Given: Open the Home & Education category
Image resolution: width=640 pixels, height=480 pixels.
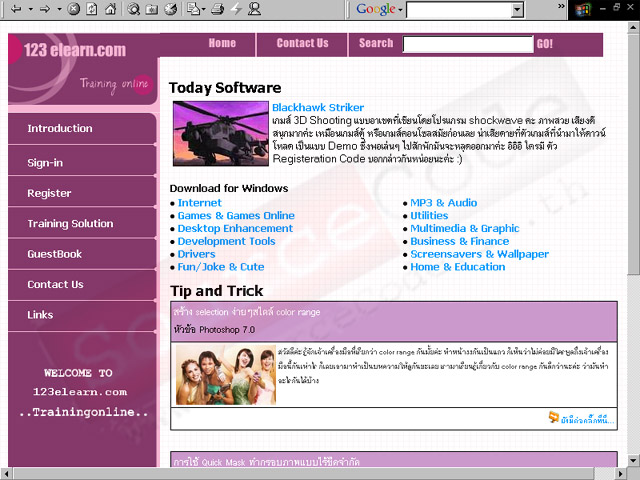Looking at the screenshot, I should pyautogui.click(x=458, y=267).
